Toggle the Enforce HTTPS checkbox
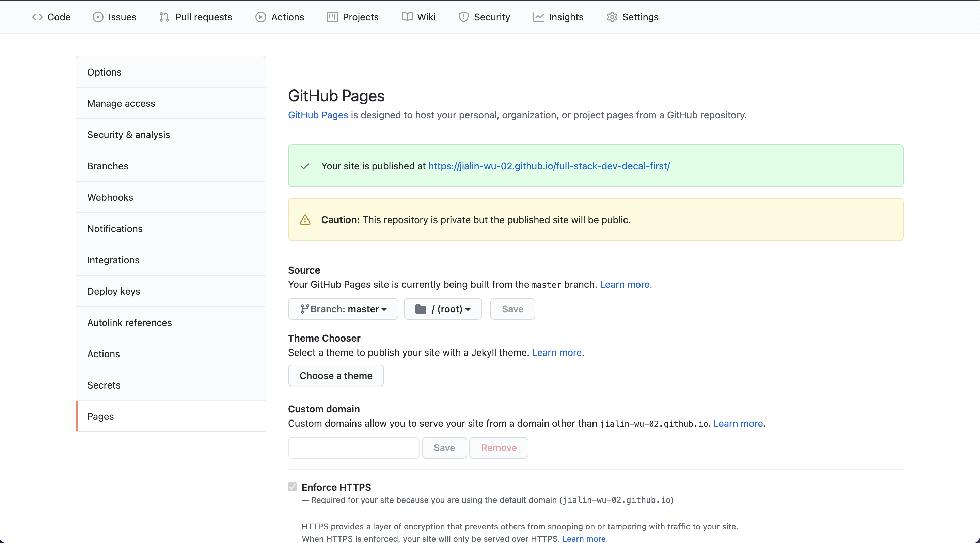 (x=292, y=487)
